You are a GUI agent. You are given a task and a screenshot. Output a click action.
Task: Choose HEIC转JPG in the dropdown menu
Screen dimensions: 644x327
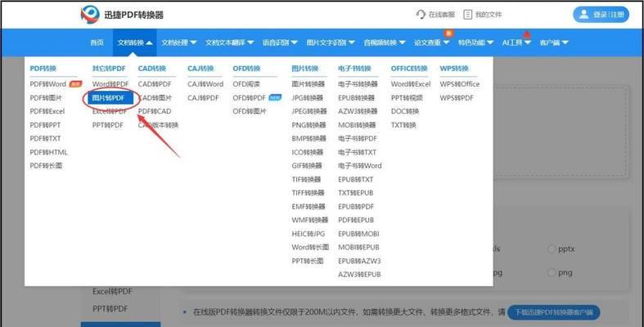point(308,234)
